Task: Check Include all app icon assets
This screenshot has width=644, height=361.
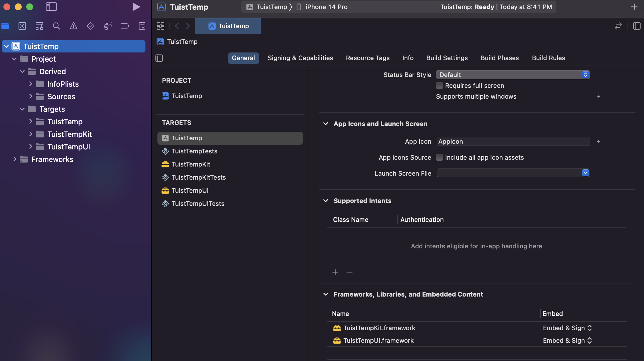Action: coord(440,157)
